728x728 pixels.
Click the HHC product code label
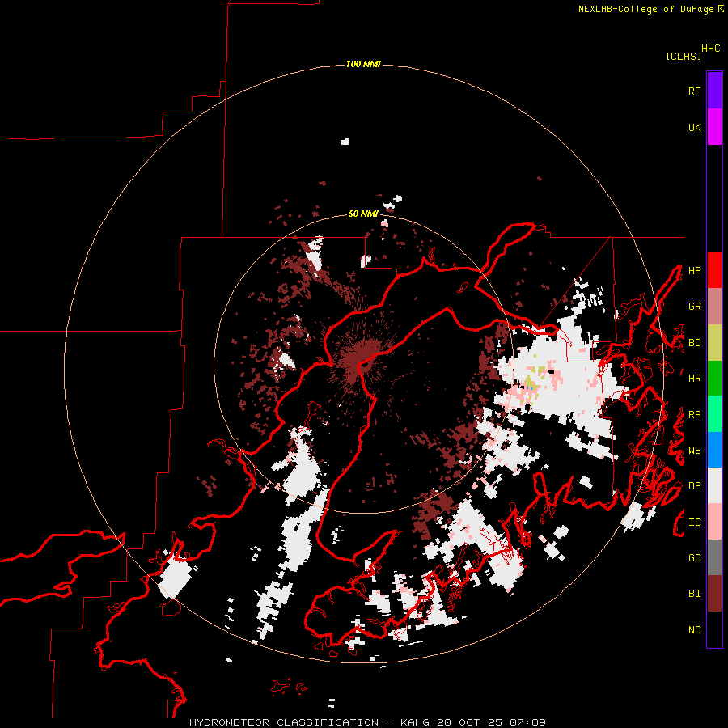click(x=711, y=49)
